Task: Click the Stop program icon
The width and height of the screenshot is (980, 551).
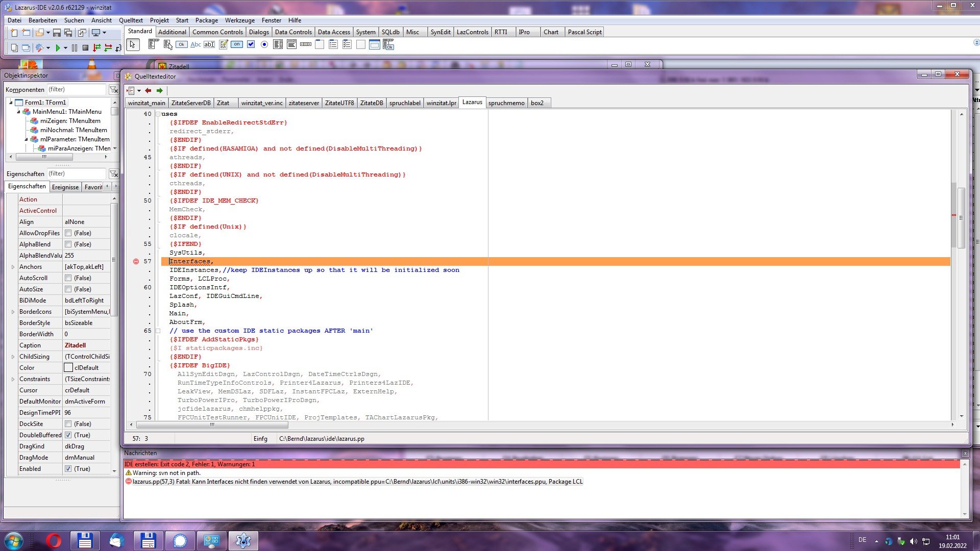Action: point(85,48)
